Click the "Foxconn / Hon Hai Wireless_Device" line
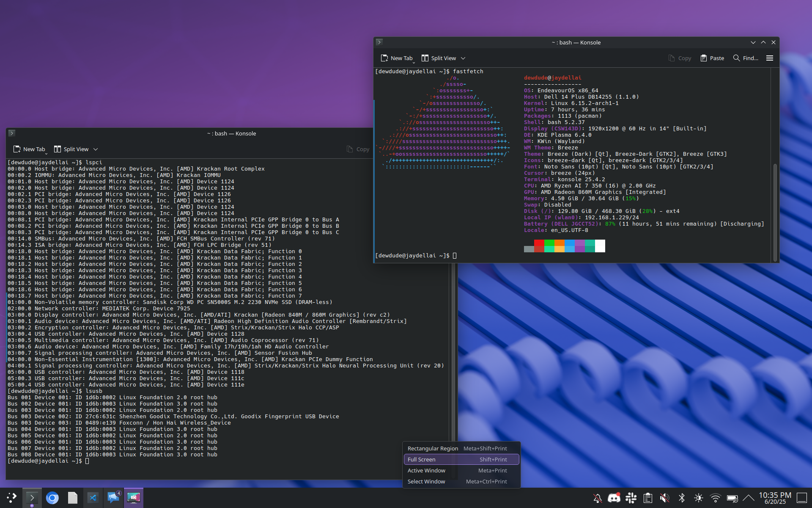This screenshot has height=508, width=812. (119, 422)
